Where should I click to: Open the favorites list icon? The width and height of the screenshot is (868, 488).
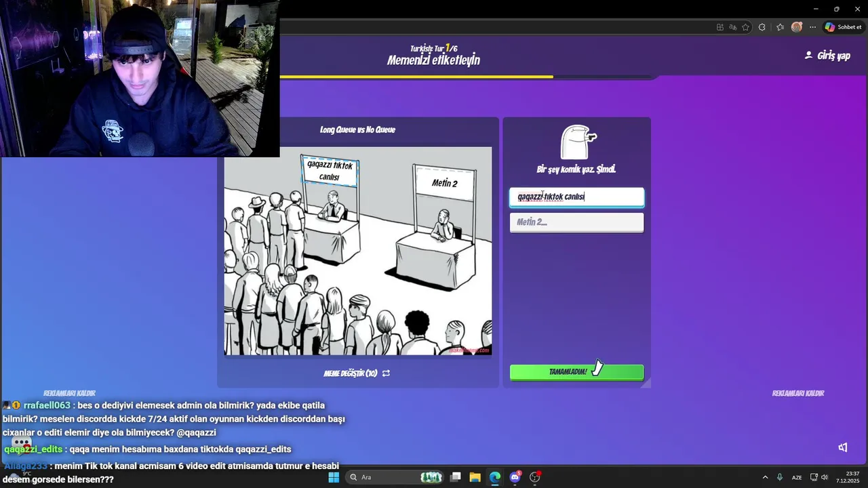click(780, 27)
